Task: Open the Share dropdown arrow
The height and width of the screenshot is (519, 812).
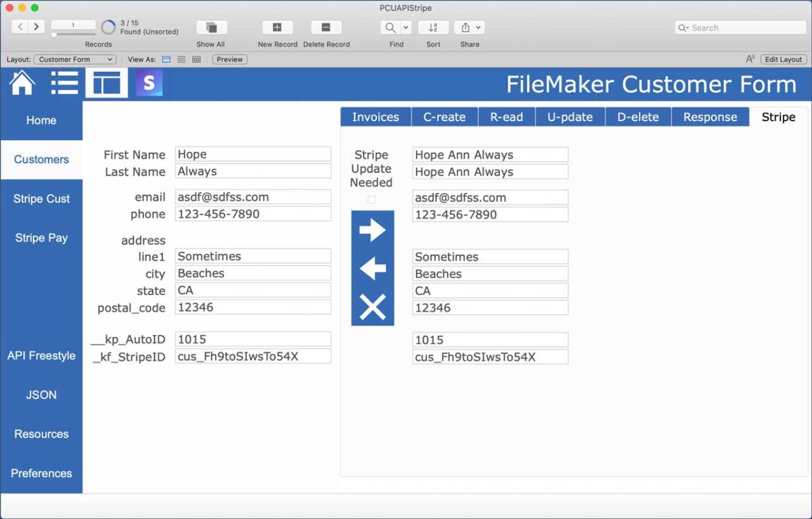Action: point(478,28)
